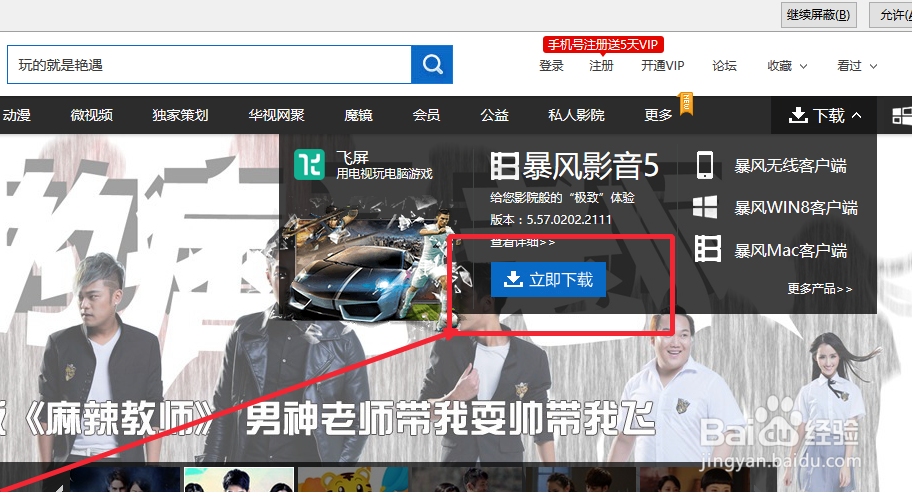Open the 暴风无线客户端 link
Viewport: 912px width, 492px height.
[790, 166]
